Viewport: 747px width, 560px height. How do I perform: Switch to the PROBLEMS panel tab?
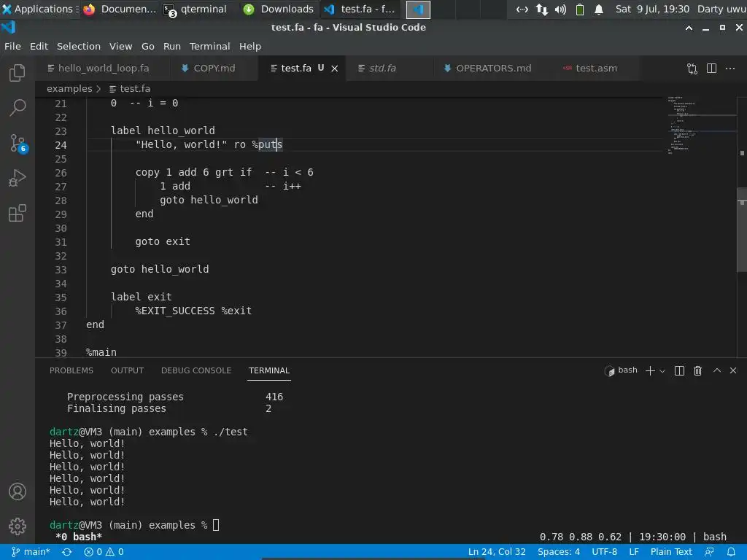pyautogui.click(x=71, y=370)
